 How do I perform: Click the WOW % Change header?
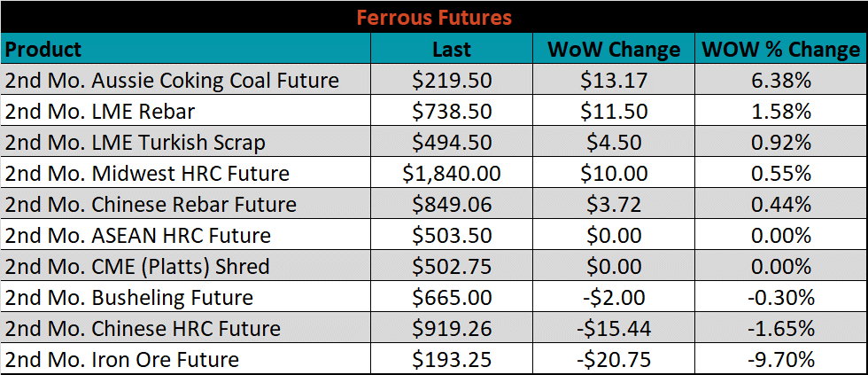click(x=781, y=49)
